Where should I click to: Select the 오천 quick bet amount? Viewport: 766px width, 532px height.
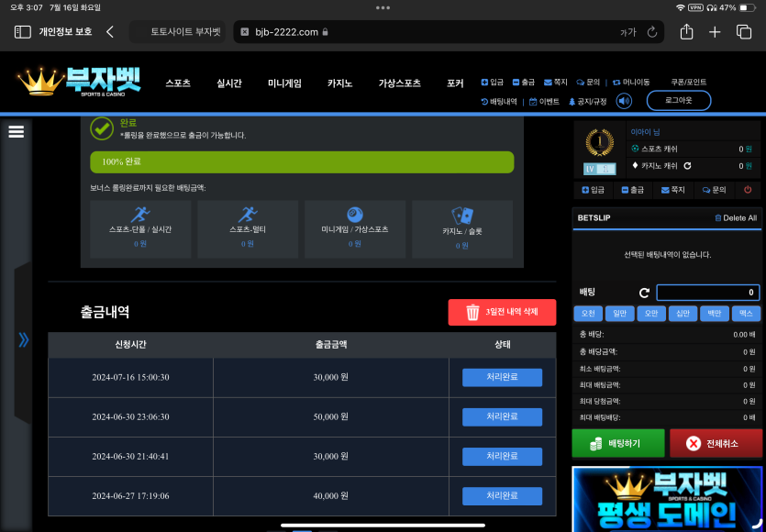tap(588, 314)
